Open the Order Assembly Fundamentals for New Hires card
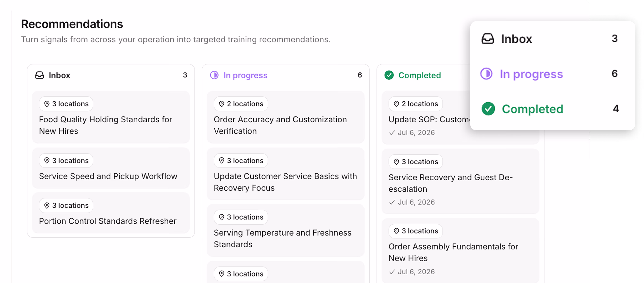The width and height of the screenshot is (644, 283). pos(461,251)
